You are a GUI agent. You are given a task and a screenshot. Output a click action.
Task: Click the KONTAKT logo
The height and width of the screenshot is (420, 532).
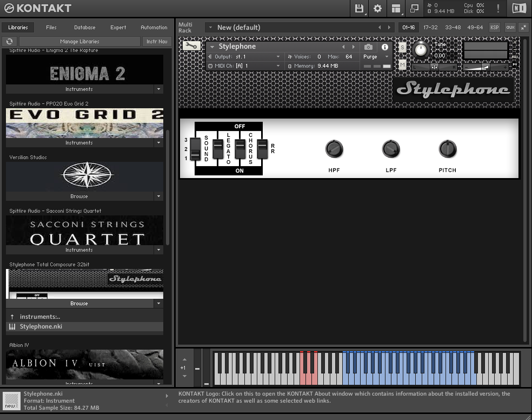coord(37,8)
